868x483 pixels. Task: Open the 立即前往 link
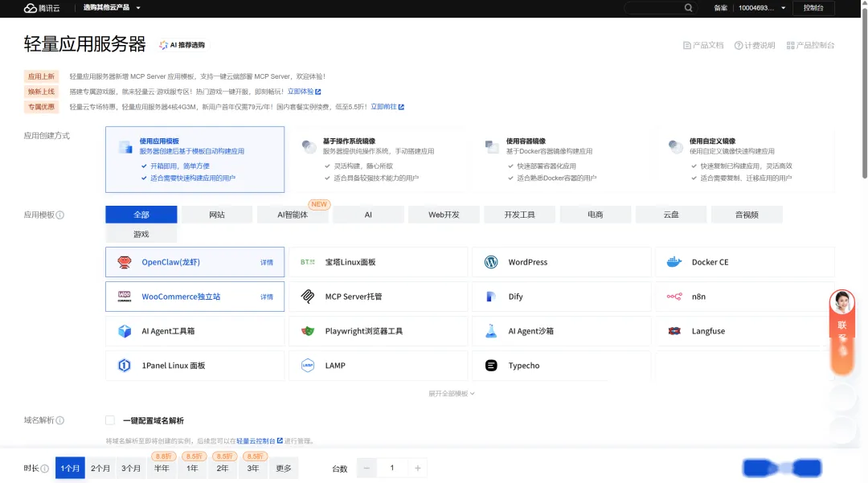(387, 106)
